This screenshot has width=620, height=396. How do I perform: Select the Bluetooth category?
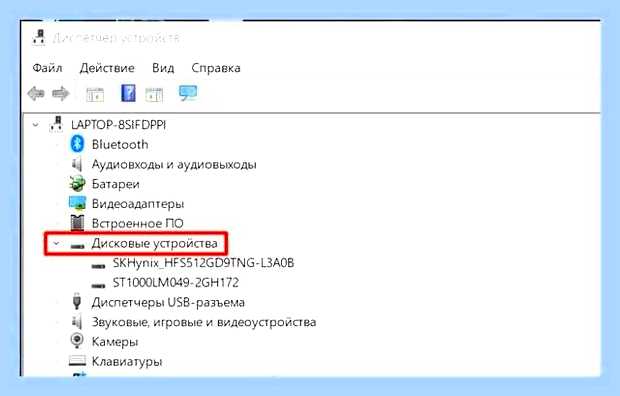point(120,144)
